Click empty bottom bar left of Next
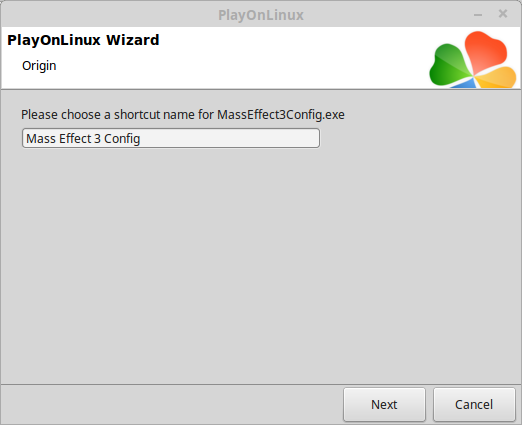This screenshot has width=522, height=425. 172,404
